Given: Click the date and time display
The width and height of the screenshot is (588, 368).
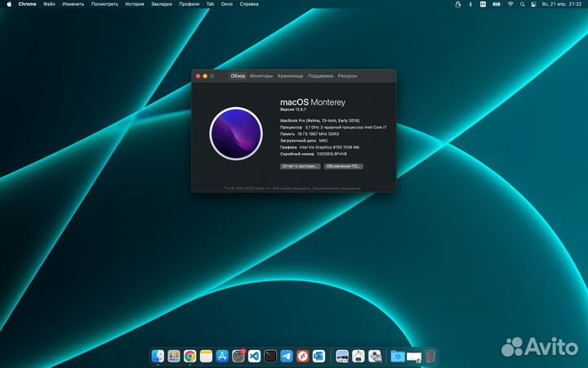Looking at the screenshot, I should [x=561, y=4].
